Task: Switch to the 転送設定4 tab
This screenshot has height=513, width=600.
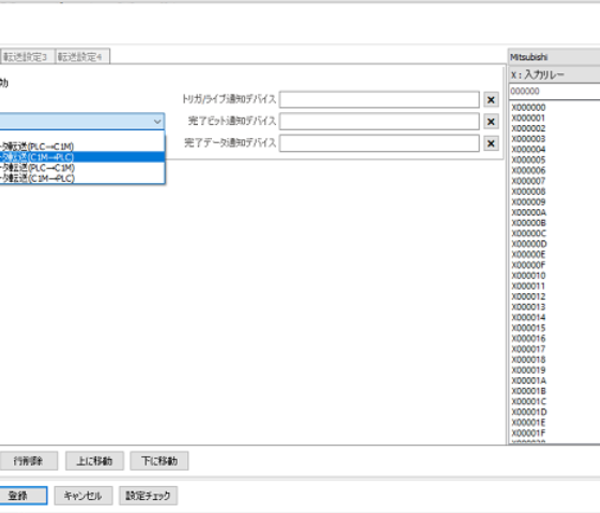Action: (81, 57)
